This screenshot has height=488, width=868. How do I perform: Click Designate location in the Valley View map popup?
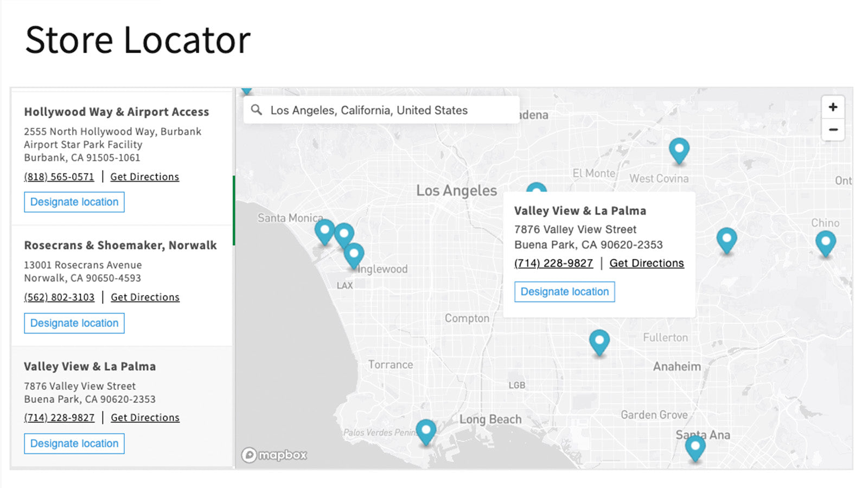pyautogui.click(x=564, y=292)
